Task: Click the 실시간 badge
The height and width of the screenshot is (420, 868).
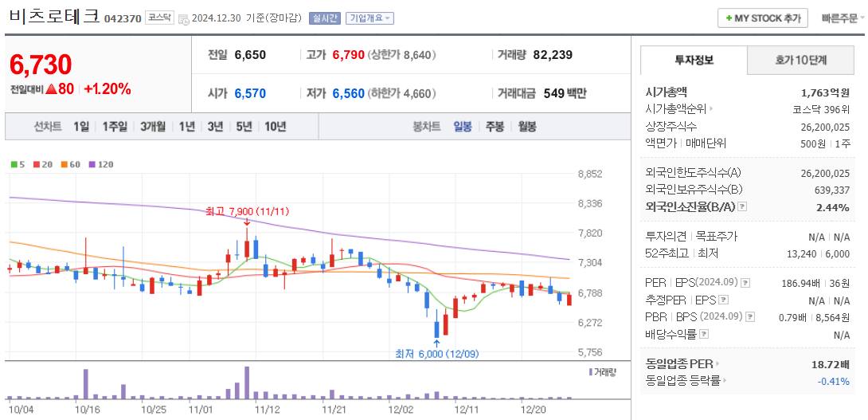Action: click(x=324, y=18)
